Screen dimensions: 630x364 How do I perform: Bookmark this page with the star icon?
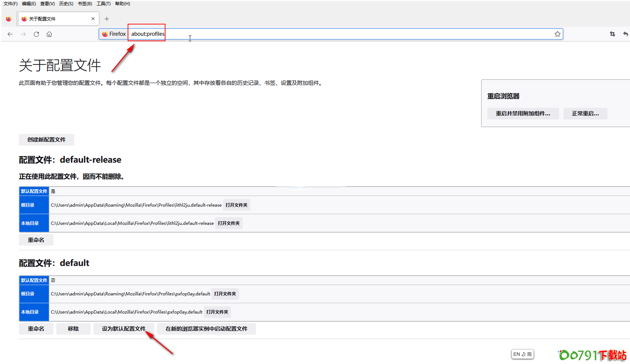coord(557,34)
